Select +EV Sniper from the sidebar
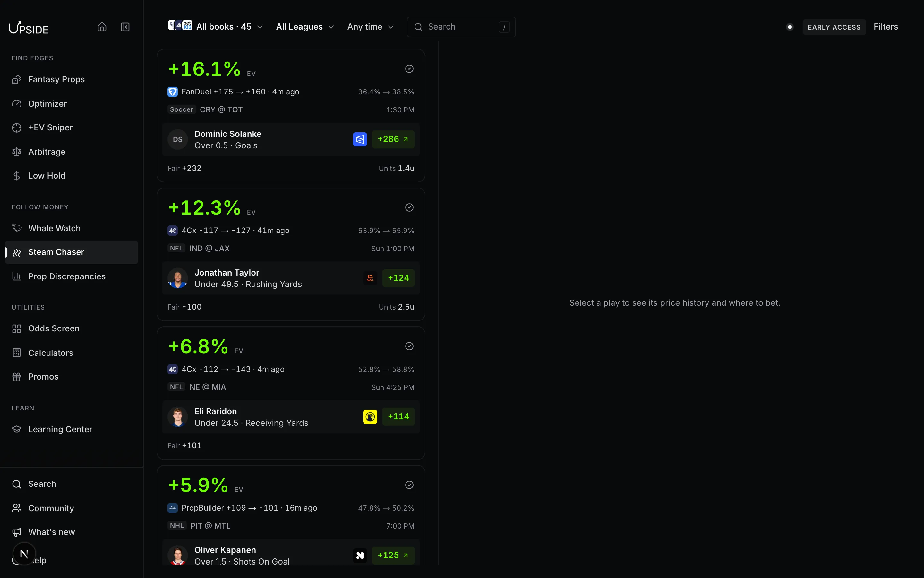924x578 pixels. (x=72, y=128)
